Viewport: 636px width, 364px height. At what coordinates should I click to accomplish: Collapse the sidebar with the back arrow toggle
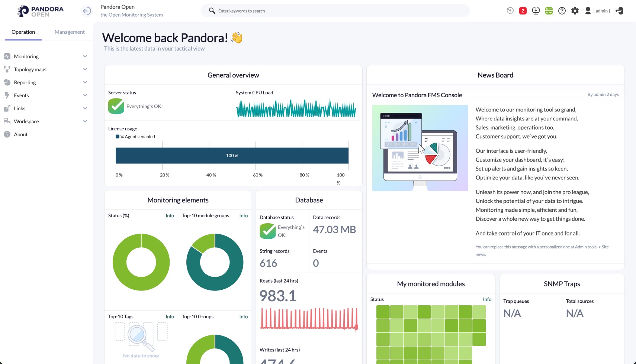coord(86,11)
